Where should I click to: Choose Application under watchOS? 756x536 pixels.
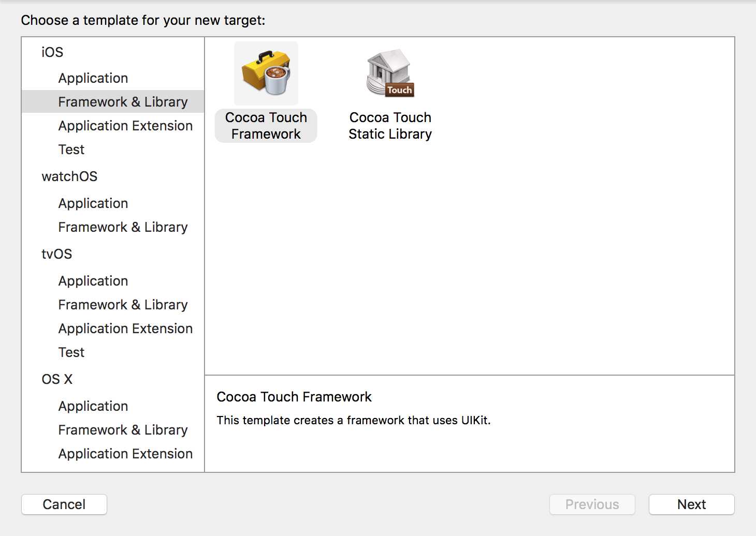tap(93, 203)
